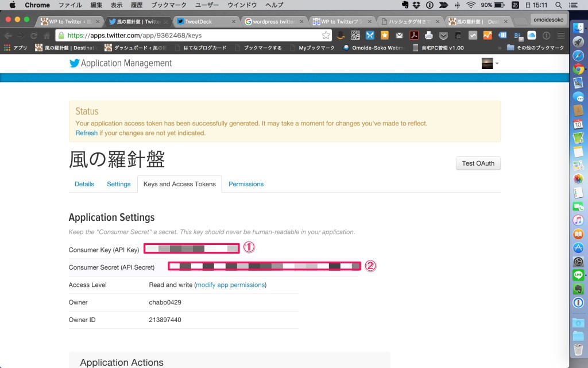This screenshot has width=588, height=368.
Task: Expand the user avatar account dropdown
Action: click(x=490, y=63)
